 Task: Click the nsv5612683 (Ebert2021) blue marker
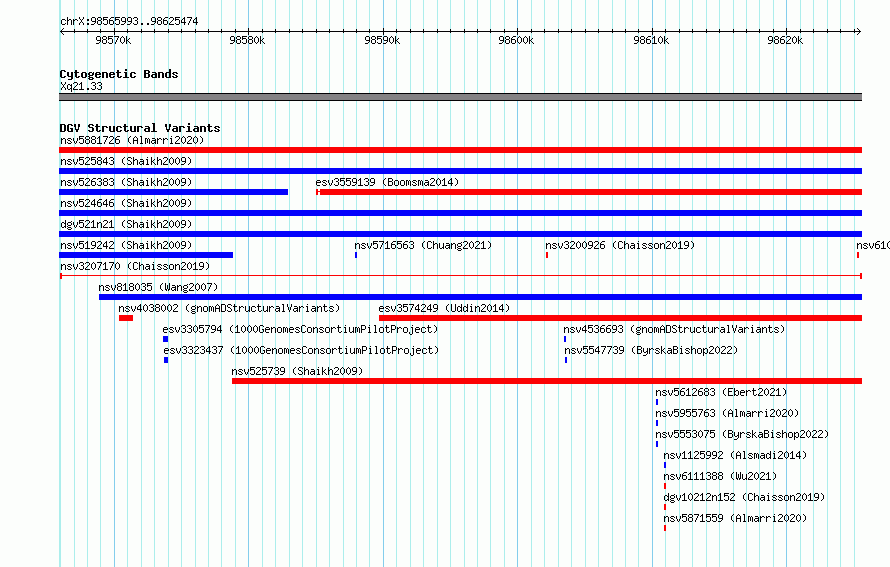click(x=657, y=402)
